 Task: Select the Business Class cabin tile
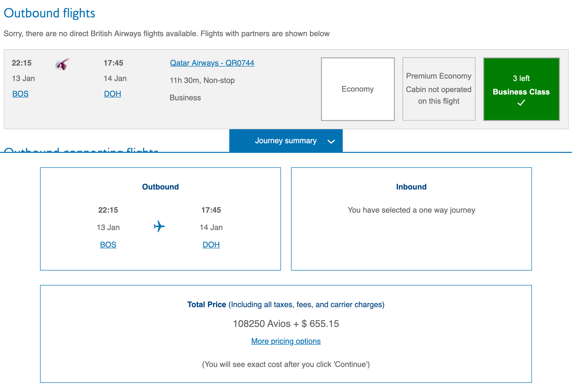coord(521,89)
